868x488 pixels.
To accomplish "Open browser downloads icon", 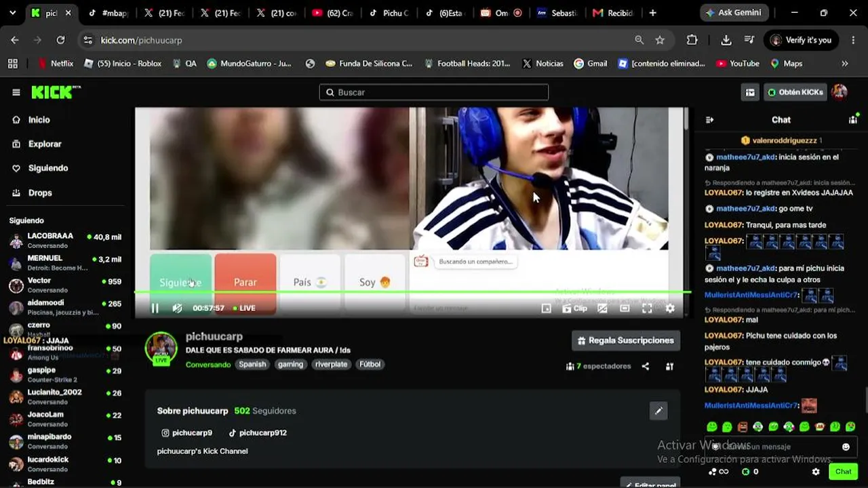I will click(x=726, y=40).
